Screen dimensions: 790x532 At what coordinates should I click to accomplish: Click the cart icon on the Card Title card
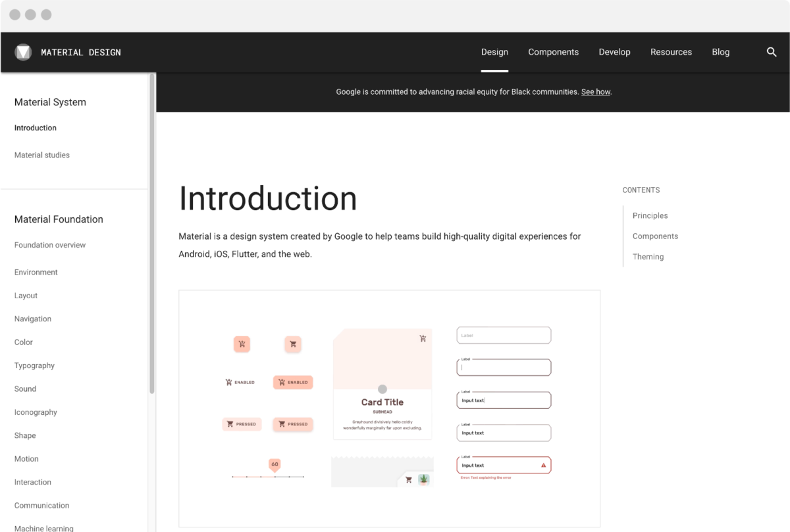click(x=422, y=338)
